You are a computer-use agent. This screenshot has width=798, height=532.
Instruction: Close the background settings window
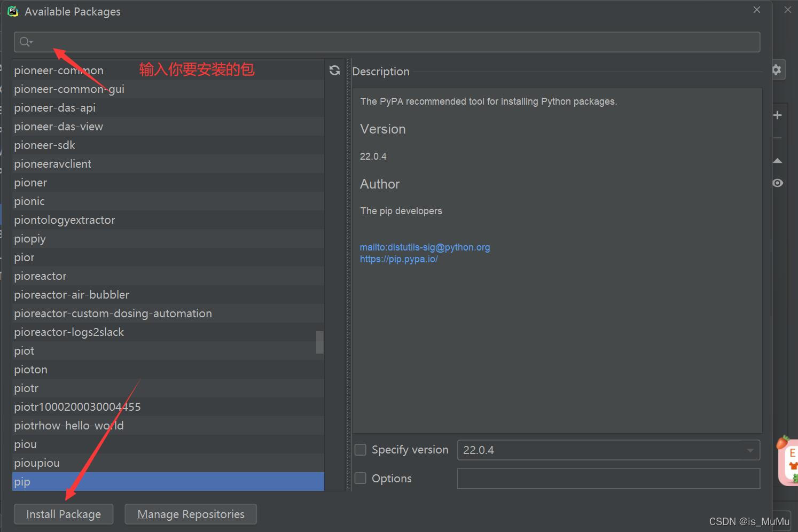[x=788, y=10]
